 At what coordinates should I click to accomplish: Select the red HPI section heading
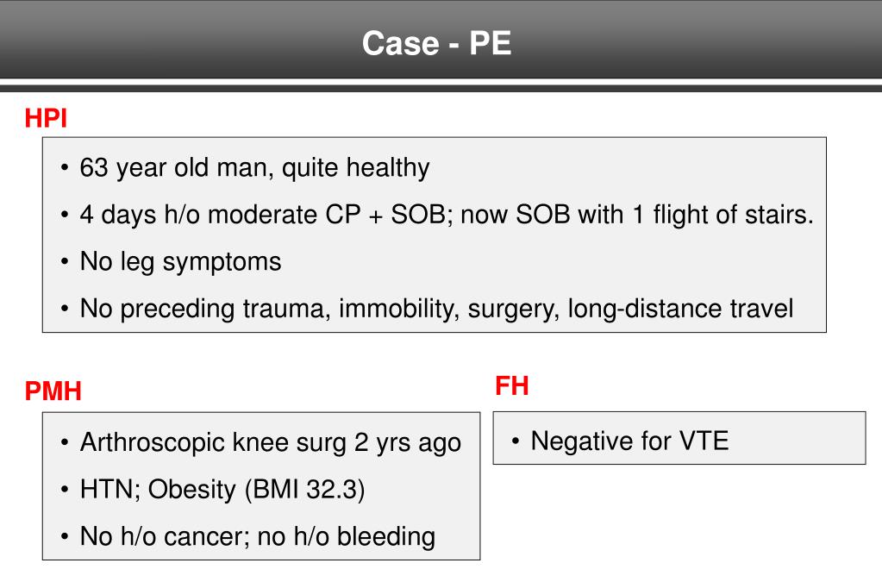[x=46, y=118]
